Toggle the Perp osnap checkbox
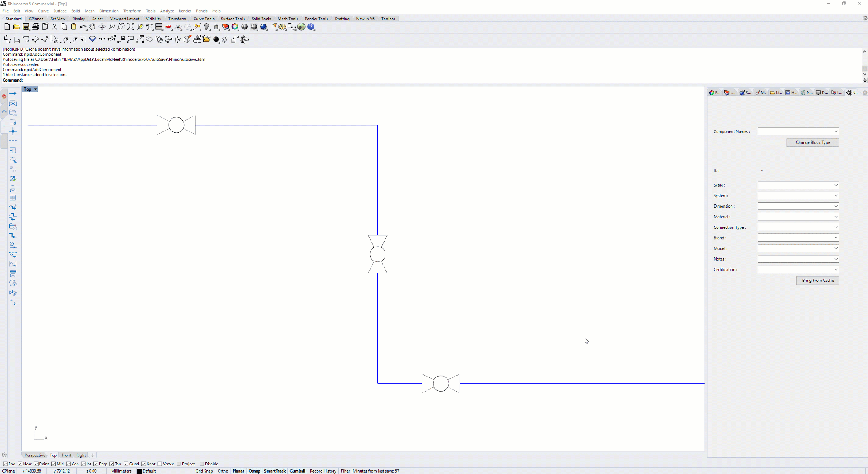868x474 pixels. click(96, 464)
